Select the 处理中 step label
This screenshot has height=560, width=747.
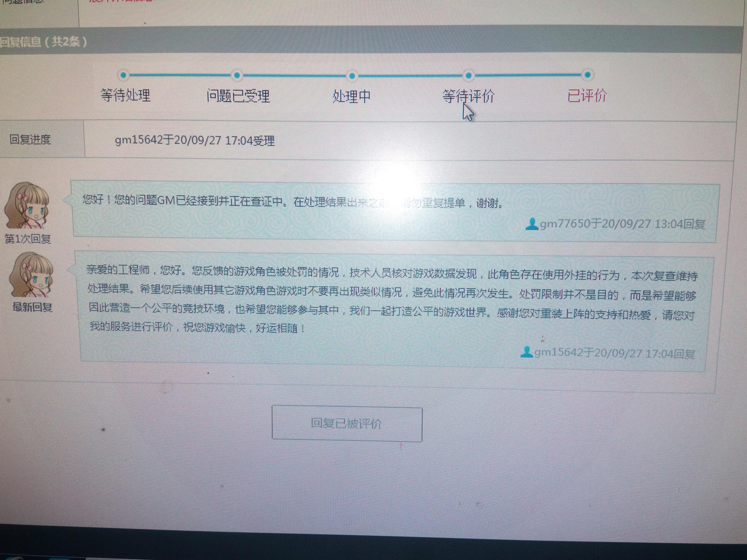(352, 97)
